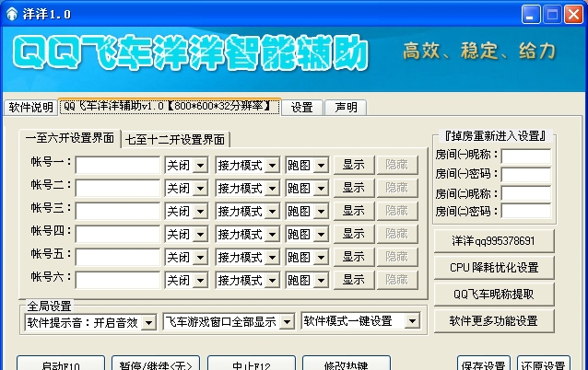Click the 洋洋qq995378691 button
The height and width of the screenshot is (370, 588).
point(494,241)
